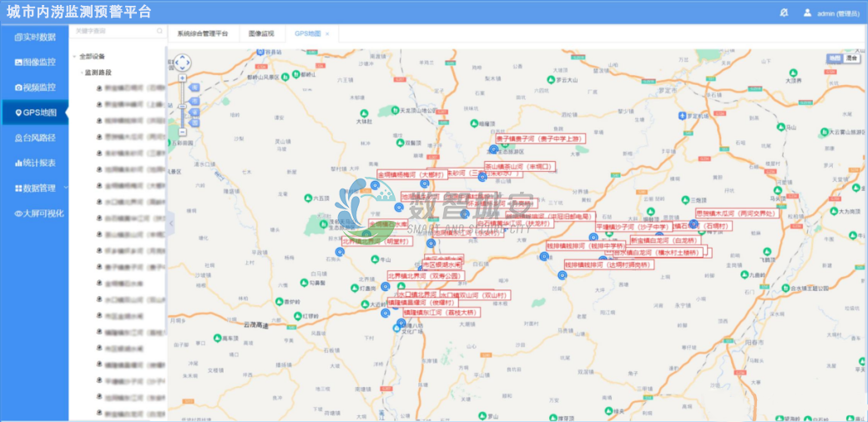Collapse the 监测路段 tree node

pyautogui.click(x=82, y=73)
